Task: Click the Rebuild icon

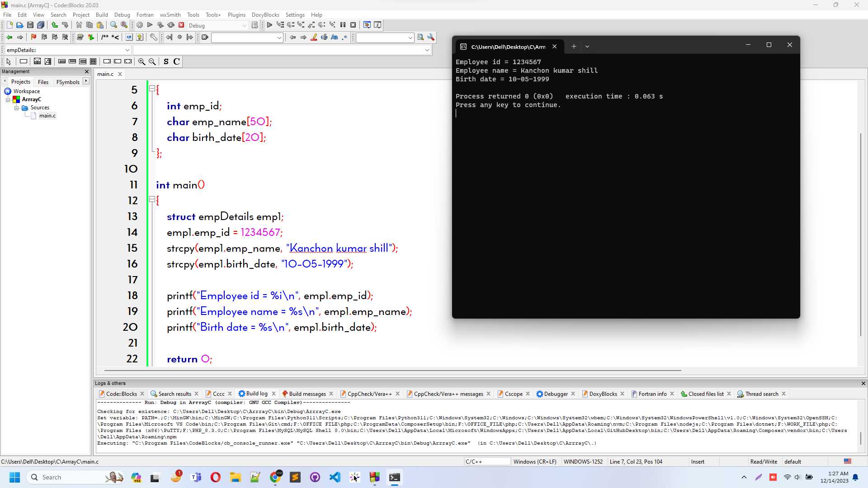Action: (x=171, y=25)
